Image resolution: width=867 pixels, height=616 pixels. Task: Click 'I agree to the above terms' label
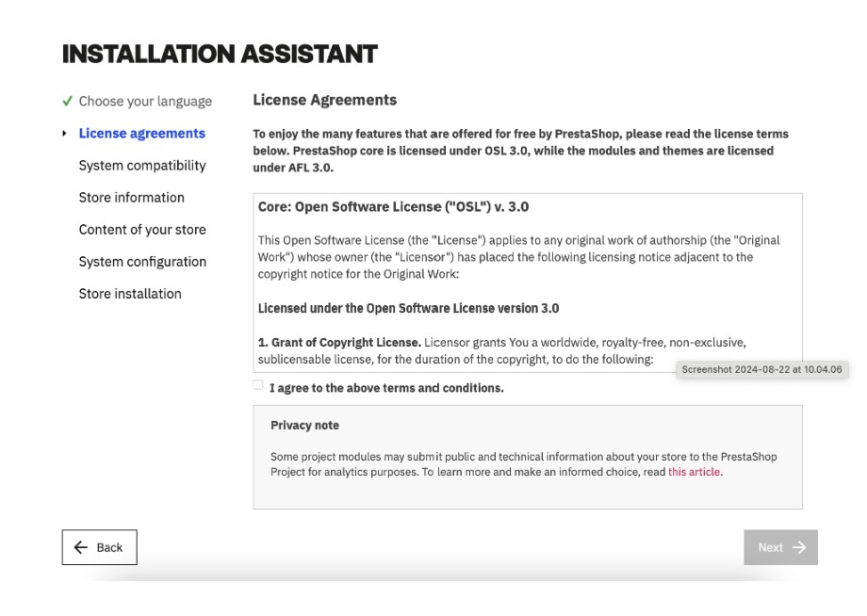pos(386,388)
